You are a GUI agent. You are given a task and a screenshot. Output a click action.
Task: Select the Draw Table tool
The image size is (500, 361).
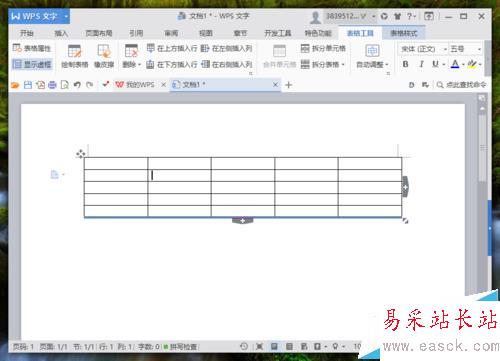coord(74,56)
